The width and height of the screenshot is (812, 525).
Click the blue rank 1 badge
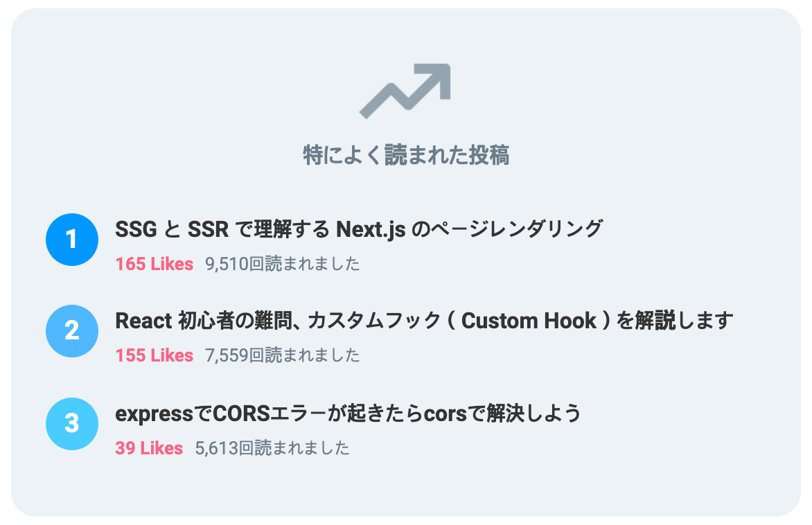(72, 240)
